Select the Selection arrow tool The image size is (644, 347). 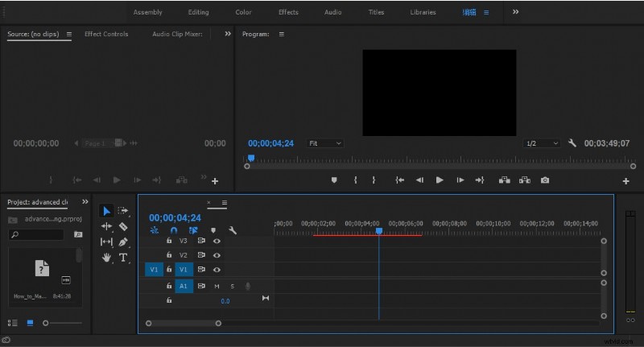(x=106, y=211)
